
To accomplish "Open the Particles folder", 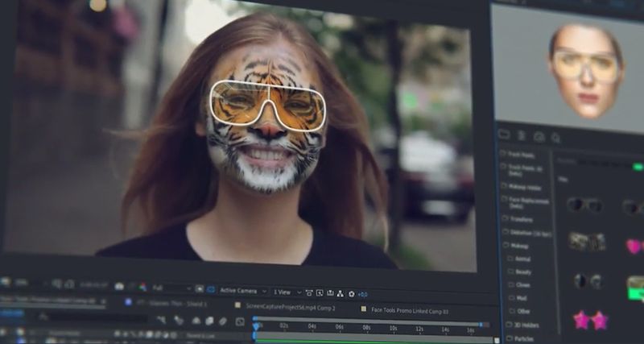I will coord(521,338).
